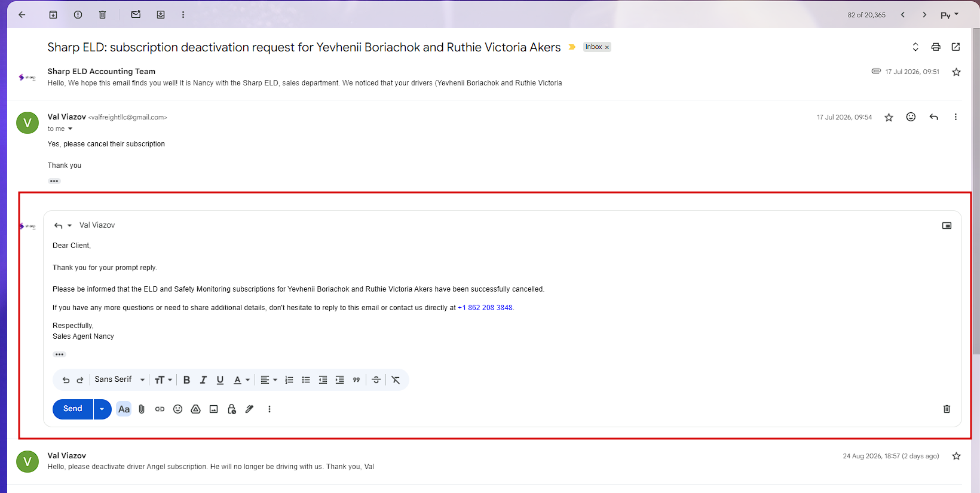Open more send options dropdown
Viewport: 980px width, 493px height.
[102, 409]
